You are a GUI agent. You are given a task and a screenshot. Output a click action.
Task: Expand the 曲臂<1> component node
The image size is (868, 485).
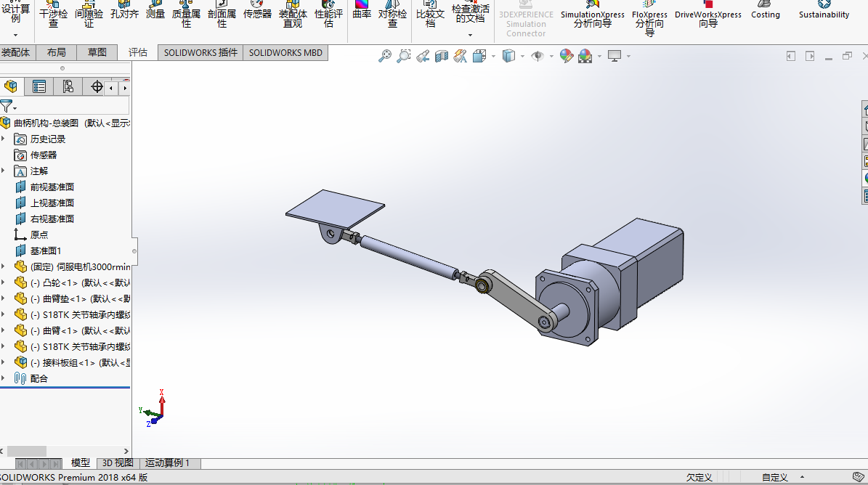(x=4, y=330)
